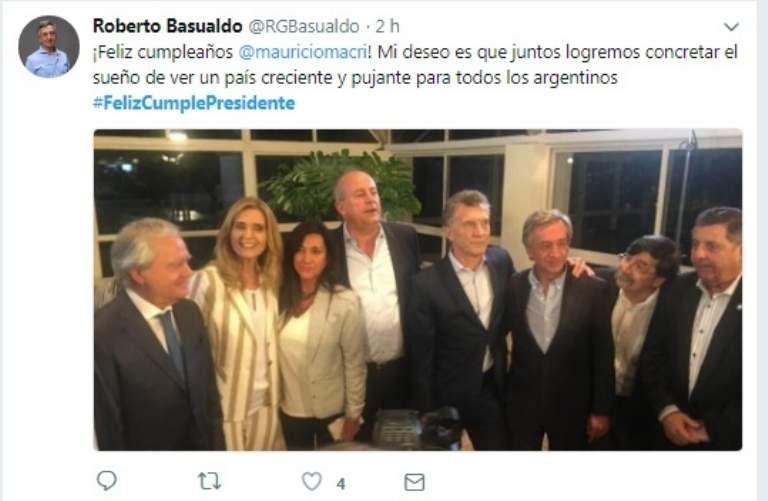Open the #FelizCumplePresidente hashtag
The height and width of the screenshot is (501, 768).
tap(194, 103)
